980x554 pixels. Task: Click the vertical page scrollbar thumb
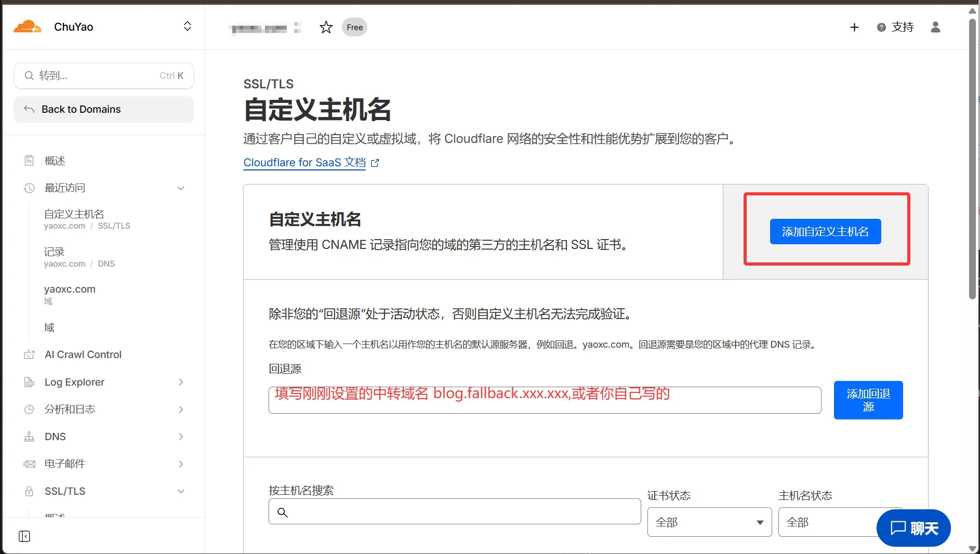972,159
